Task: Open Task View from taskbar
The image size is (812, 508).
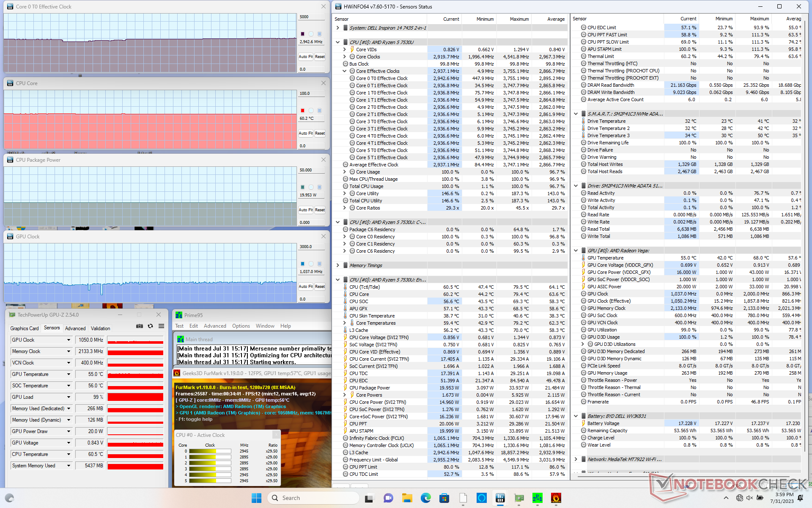Action: coord(370,498)
